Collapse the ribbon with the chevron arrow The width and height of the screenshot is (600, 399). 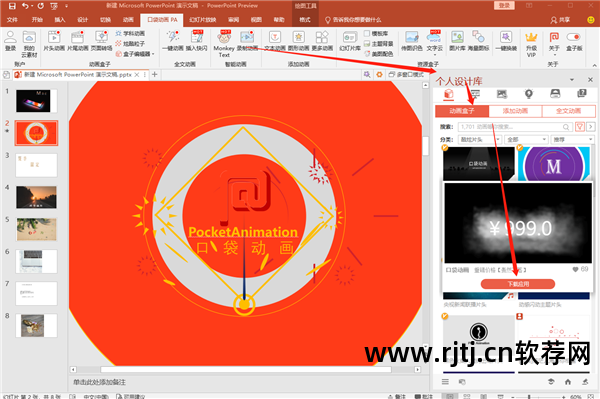(594, 65)
